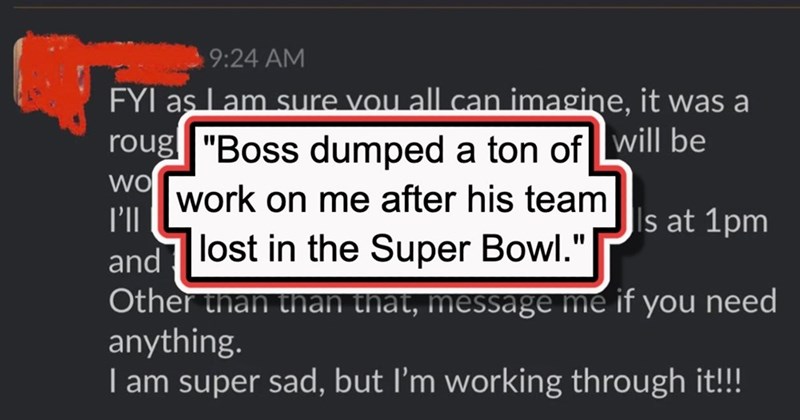The width and height of the screenshot is (800, 420).
Task: Click the 9:24 AM message timestamp
Action: (x=246, y=58)
